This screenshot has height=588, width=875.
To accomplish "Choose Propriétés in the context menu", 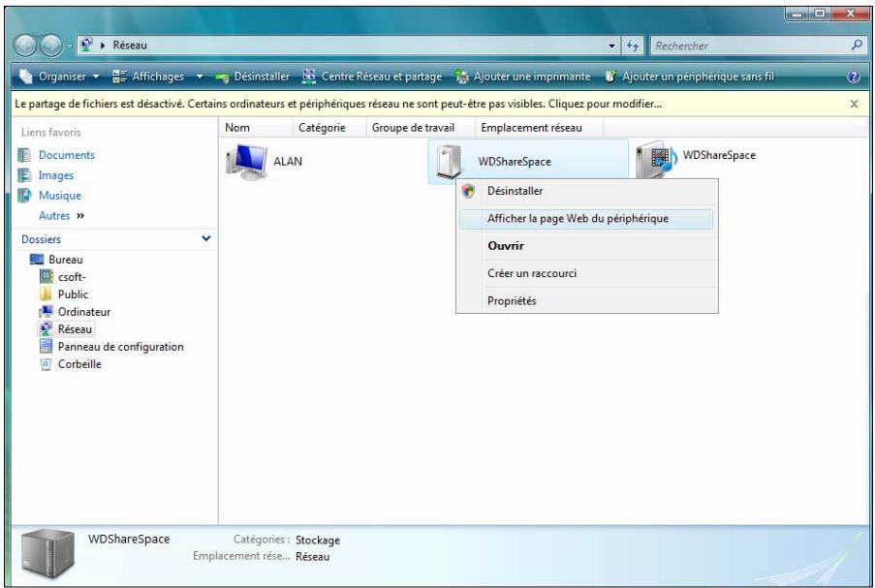I will [x=586, y=301].
